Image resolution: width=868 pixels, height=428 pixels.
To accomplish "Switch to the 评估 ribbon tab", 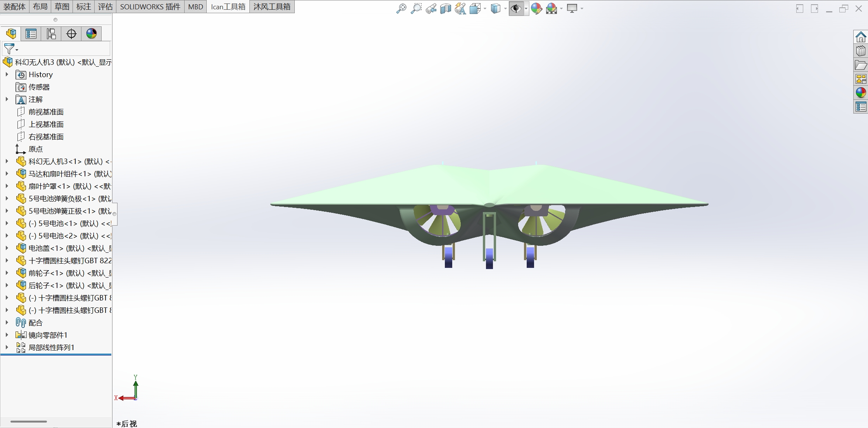I will point(105,7).
